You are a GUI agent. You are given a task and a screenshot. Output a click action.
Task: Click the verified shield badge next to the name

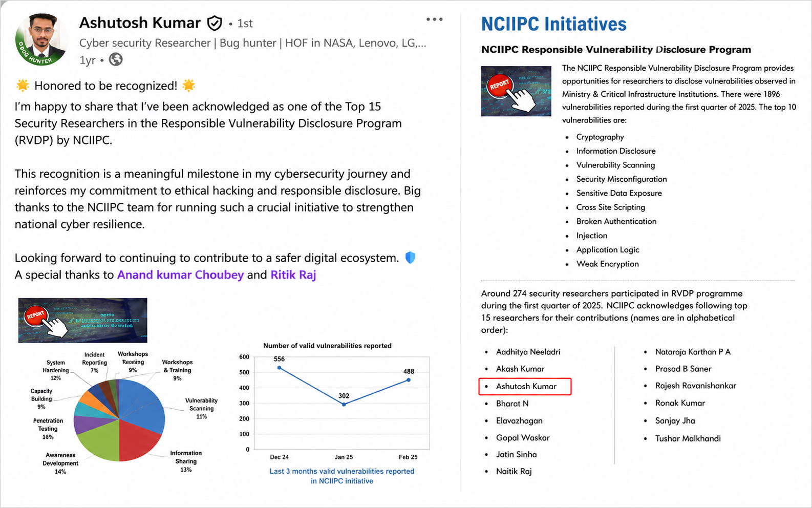click(x=215, y=23)
